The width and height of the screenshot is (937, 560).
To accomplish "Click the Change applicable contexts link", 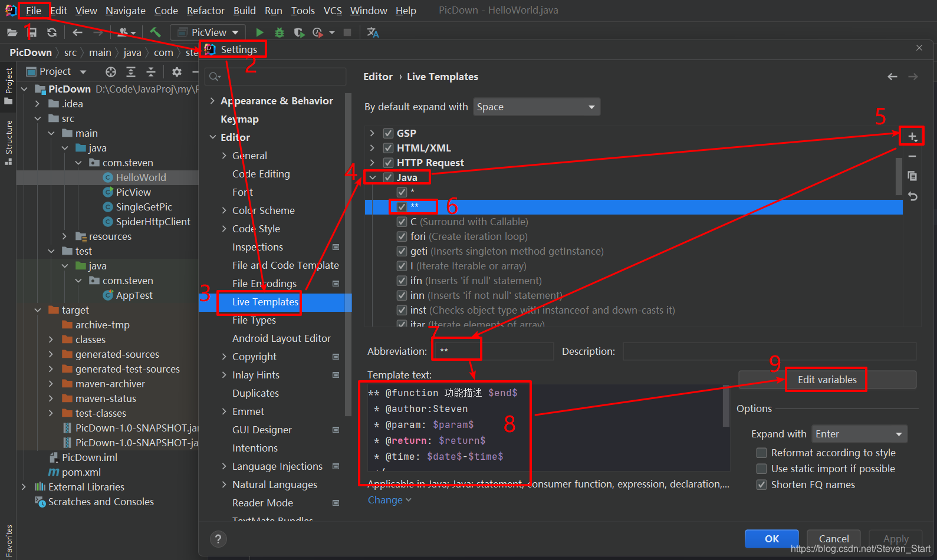I will [x=389, y=500].
